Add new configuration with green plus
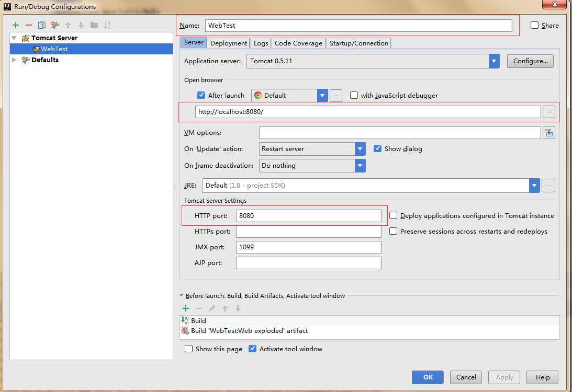This screenshot has height=392, width=572. (x=16, y=25)
